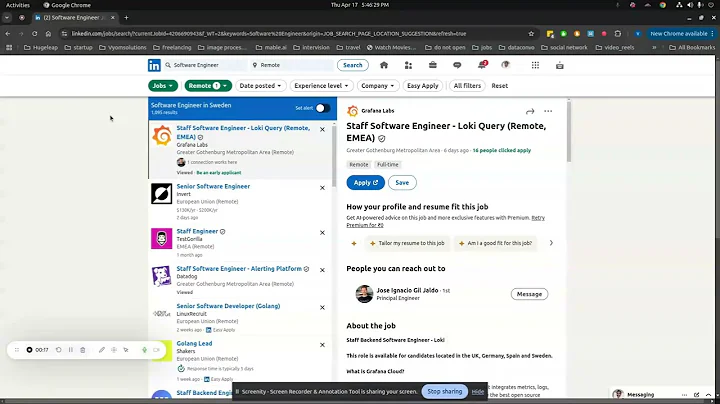The width and height of the screenshot is (720, 404).
Task: Open Messaging panel options menu
Action: [x=684, y=395]
